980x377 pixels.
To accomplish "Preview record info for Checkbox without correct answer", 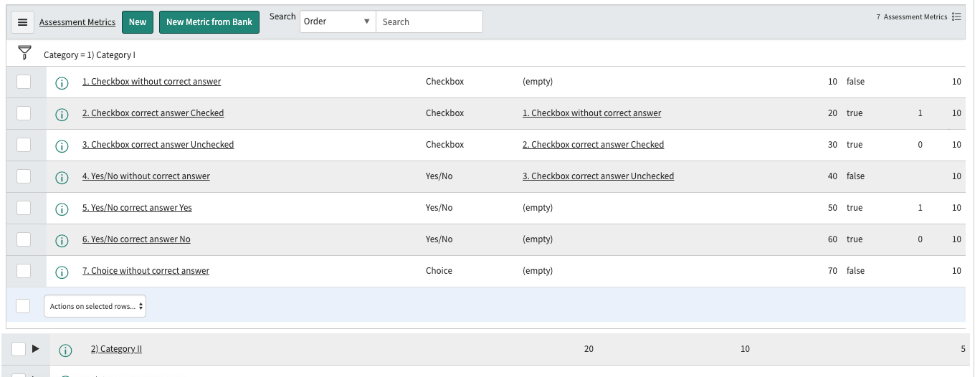I will (62, 82).
